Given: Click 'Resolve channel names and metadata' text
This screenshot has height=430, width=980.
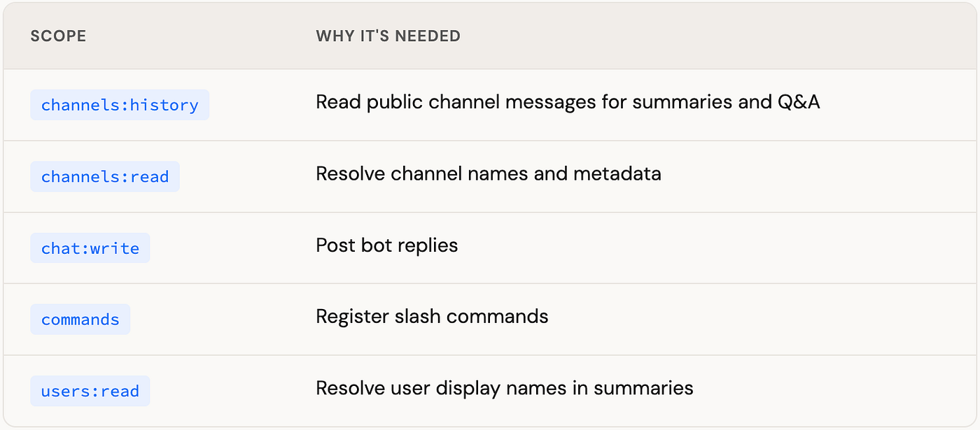Looking at the screenshot, I should [489, 173].
